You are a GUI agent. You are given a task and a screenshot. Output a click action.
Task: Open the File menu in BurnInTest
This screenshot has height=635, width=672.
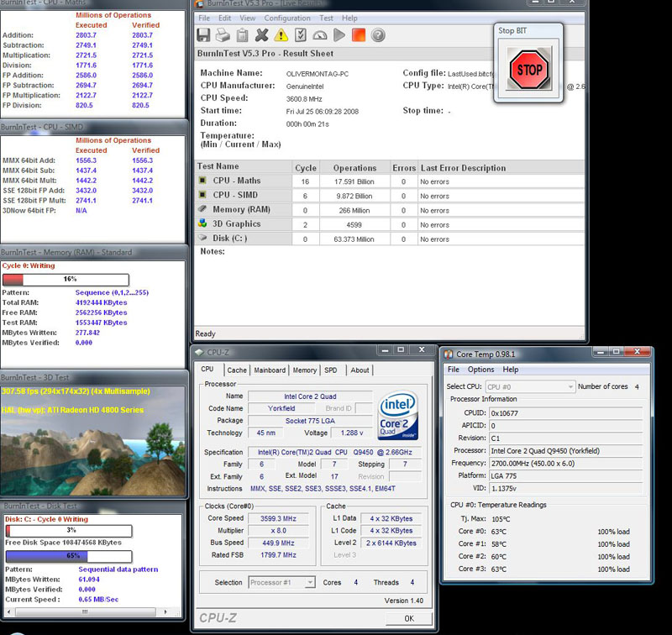204,18
